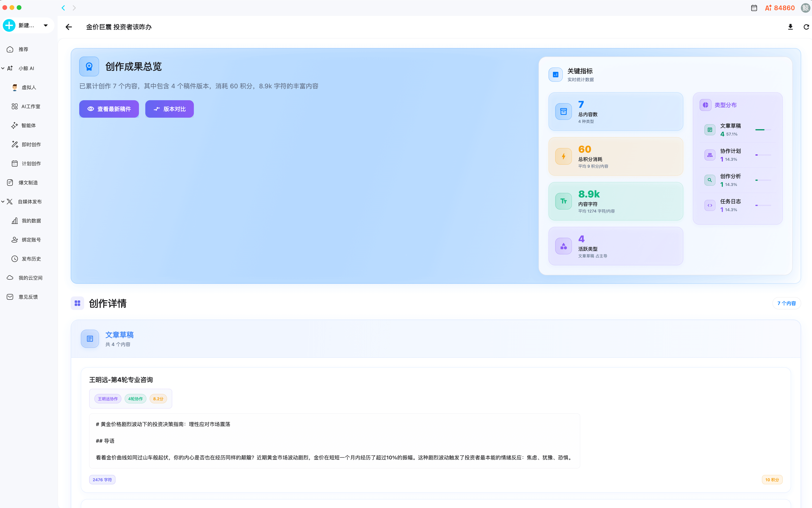Click the refresh icon at top right
Screen dimensions: 812x508
click(x=806, y=27)
